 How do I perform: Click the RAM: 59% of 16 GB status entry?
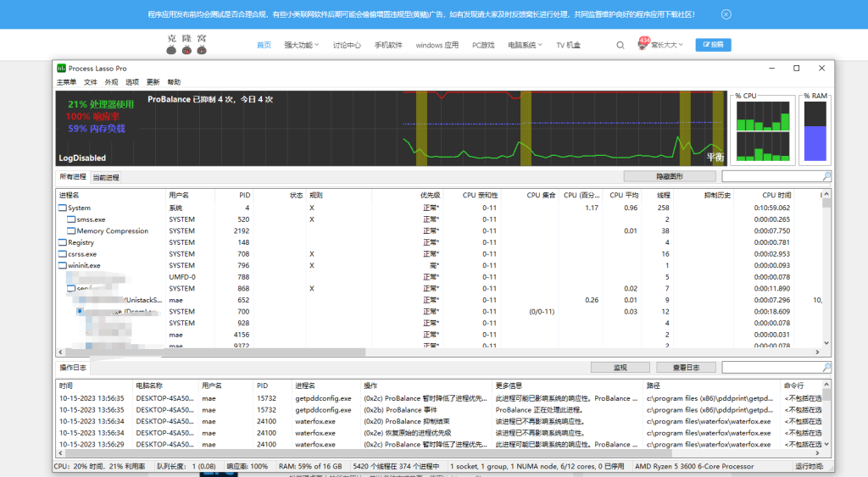point(310,467)
